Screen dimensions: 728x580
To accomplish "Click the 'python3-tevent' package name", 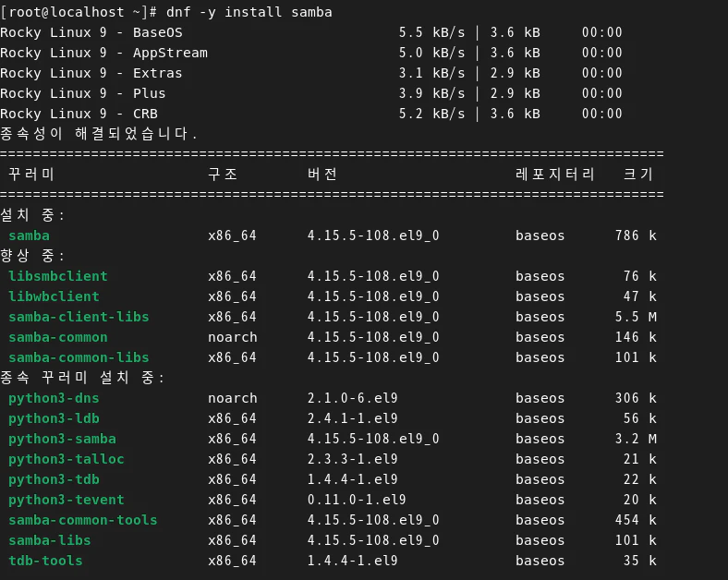I will pos(67,501).
